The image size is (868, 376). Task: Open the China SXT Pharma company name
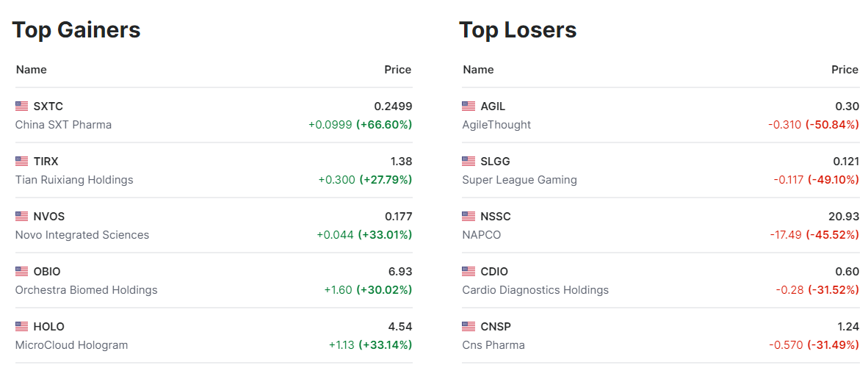click(63, 125)
